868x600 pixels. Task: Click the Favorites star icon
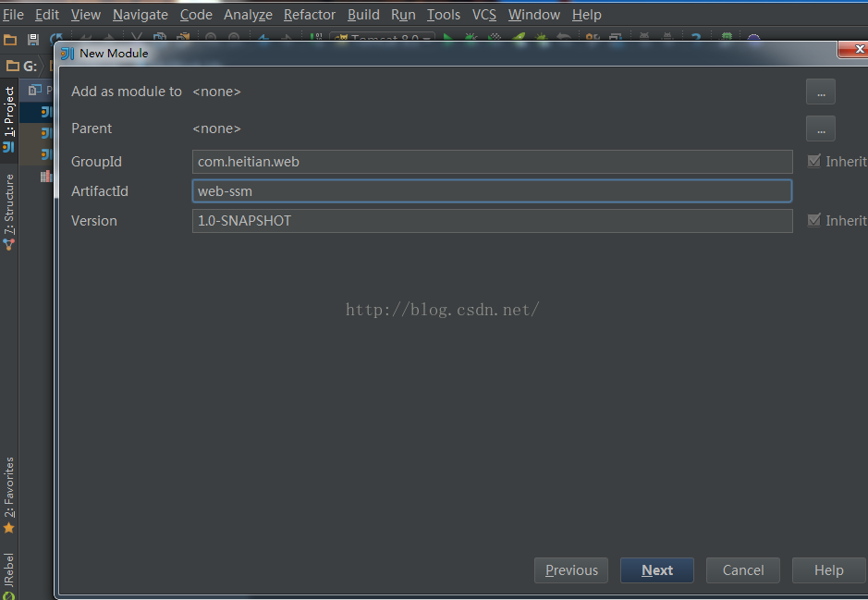pos(9,528)
